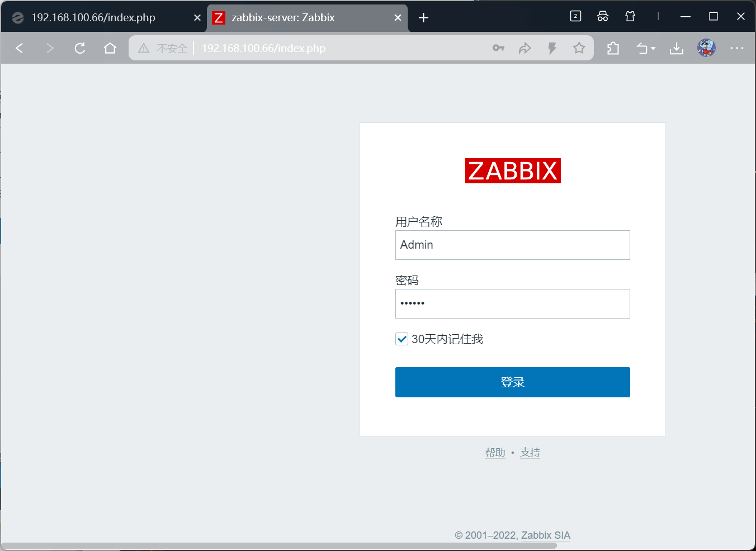The image size is (756, 551).
Task: Focus the 密码 password field
Action: [513, 303]
